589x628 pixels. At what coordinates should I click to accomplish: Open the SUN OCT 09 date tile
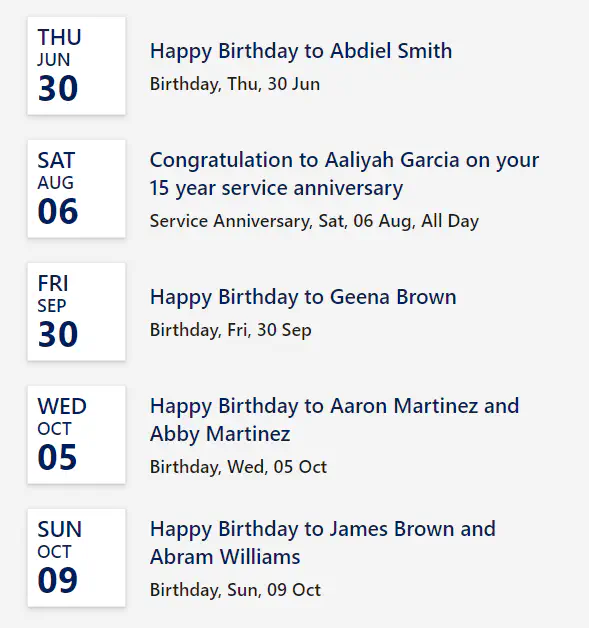coord(76,558)
